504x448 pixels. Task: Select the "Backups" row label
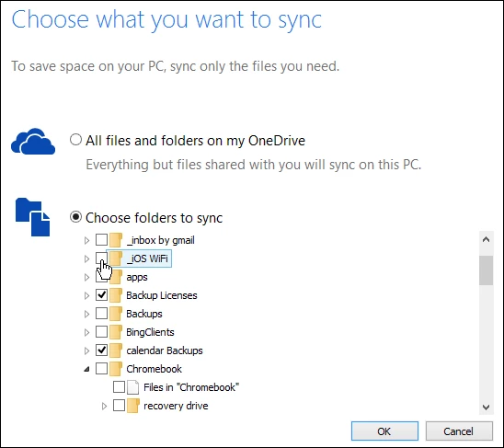[144, 314]
